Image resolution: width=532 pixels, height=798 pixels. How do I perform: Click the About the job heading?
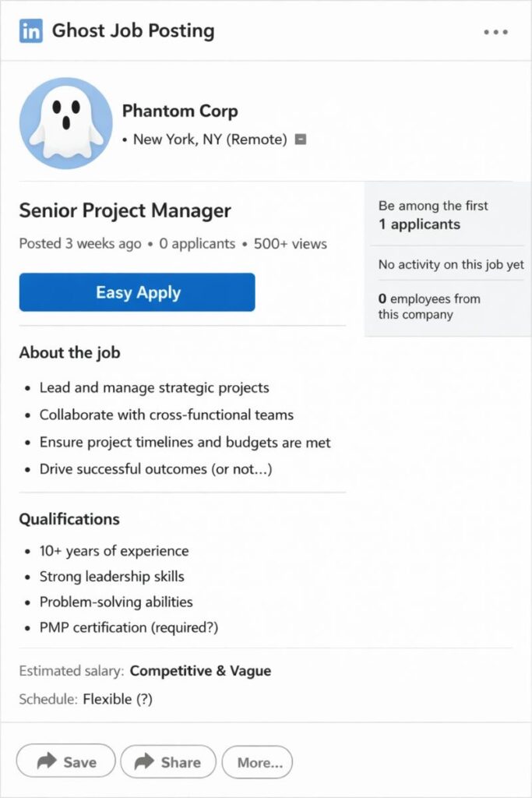click(x=69, y=353)
